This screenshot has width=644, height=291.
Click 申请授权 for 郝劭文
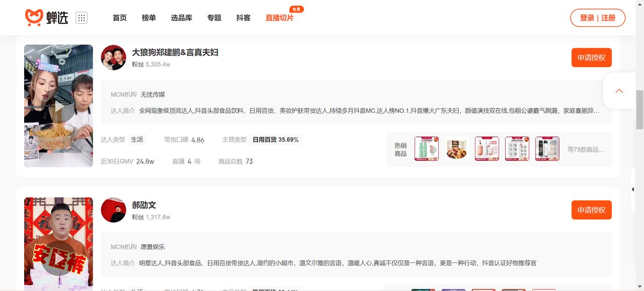point(592,210)
